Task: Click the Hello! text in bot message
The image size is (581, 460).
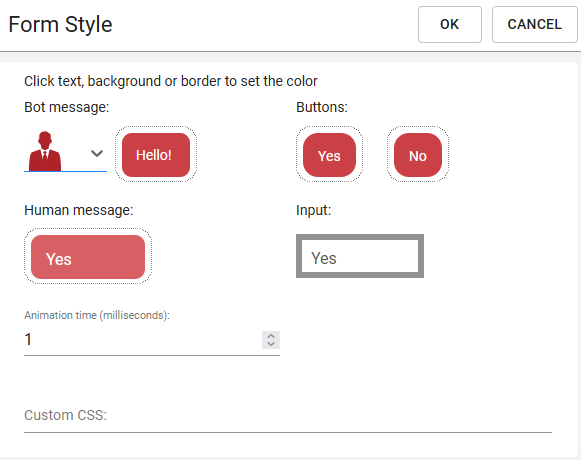Action: [154, 155]
